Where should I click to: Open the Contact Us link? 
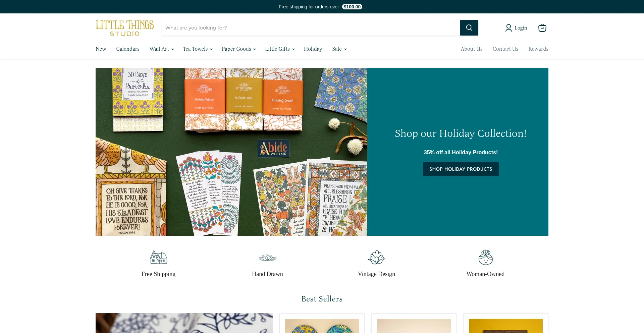click(505, 49)
